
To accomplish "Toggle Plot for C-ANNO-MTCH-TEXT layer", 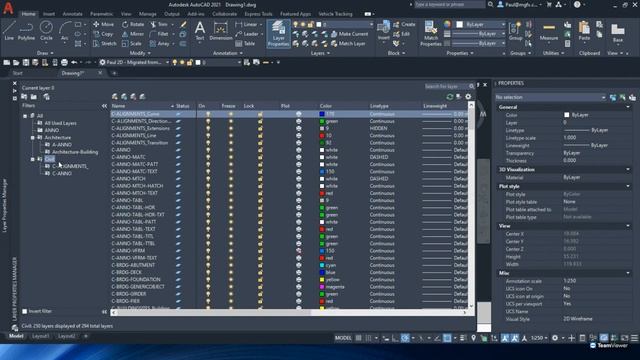I will [x=299, y=193].
